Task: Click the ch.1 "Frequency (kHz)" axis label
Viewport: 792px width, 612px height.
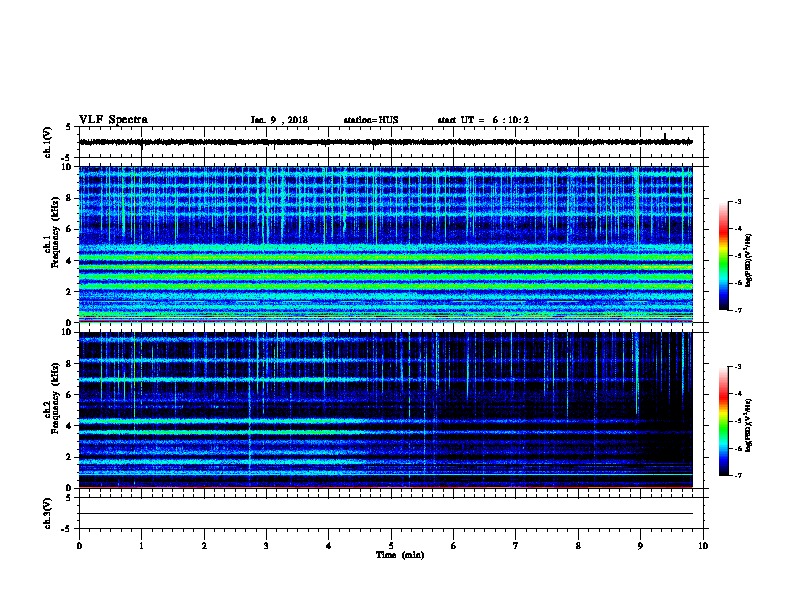Action: click(56, 232)
